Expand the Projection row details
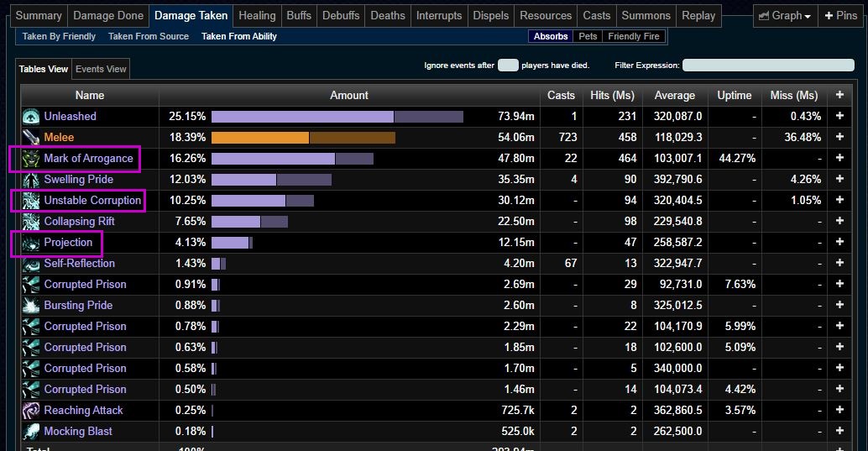868x451 pixels. pos(839,243)
